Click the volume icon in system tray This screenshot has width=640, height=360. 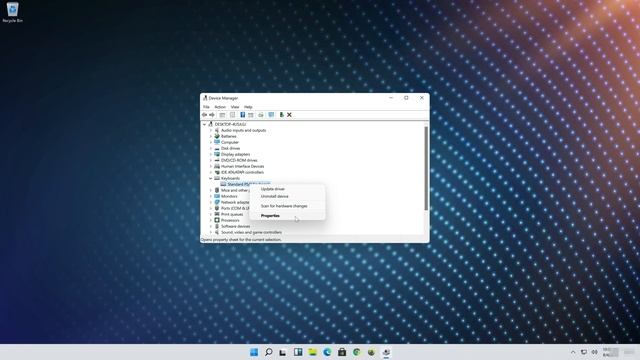coord(595,352)
